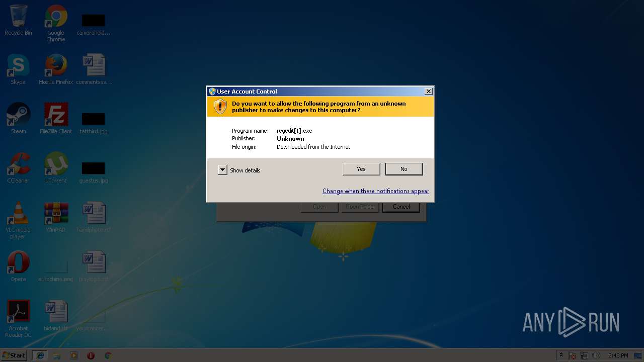The width and height of the screenshot is (644, 362).
Task: Select guestus.jpg file on desktop
Action: [94, 171]
